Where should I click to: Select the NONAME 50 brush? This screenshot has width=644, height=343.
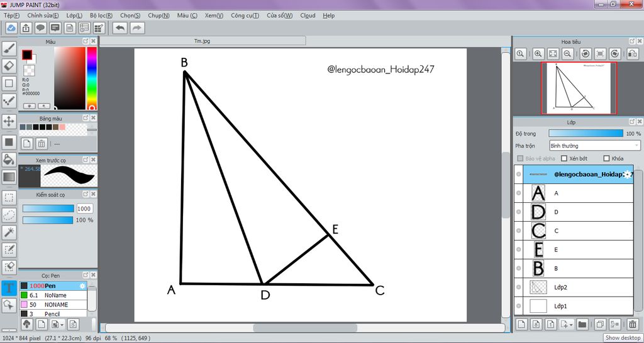click(53, 305)
